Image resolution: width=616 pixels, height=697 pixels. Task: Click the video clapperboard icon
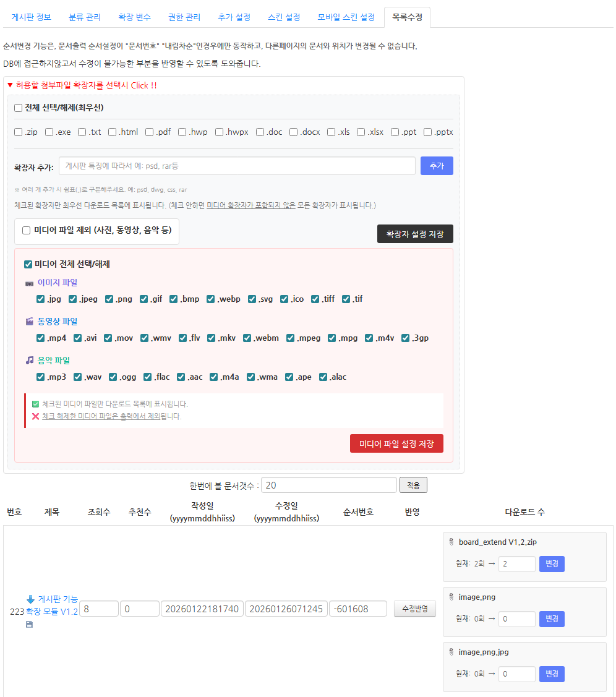29,322
